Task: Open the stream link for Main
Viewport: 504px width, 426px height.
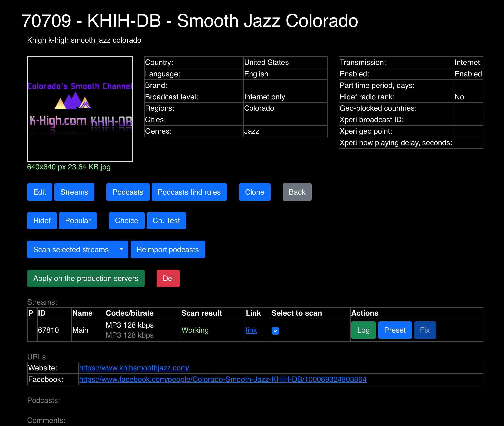Action: click(251, 330)
